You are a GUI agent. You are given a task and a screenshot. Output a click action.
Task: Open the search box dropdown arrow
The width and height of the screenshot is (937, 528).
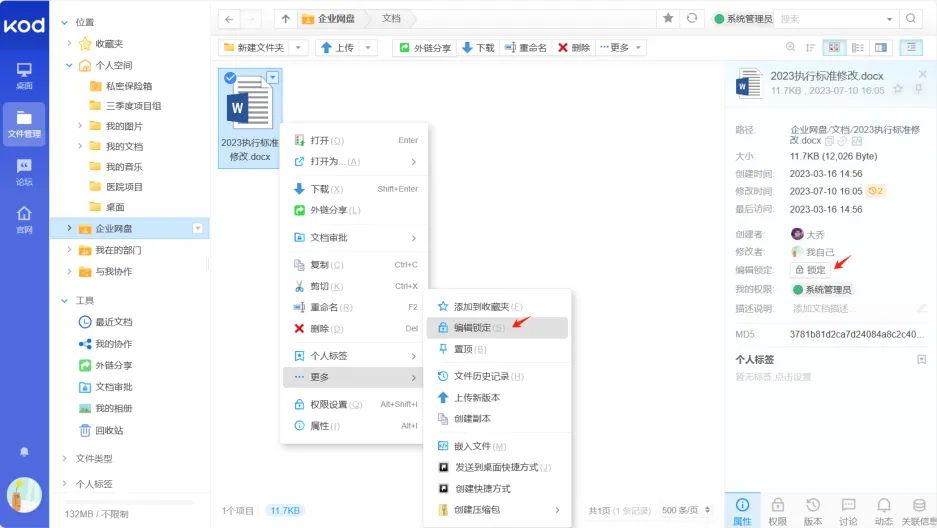click(x=889, y=19)
